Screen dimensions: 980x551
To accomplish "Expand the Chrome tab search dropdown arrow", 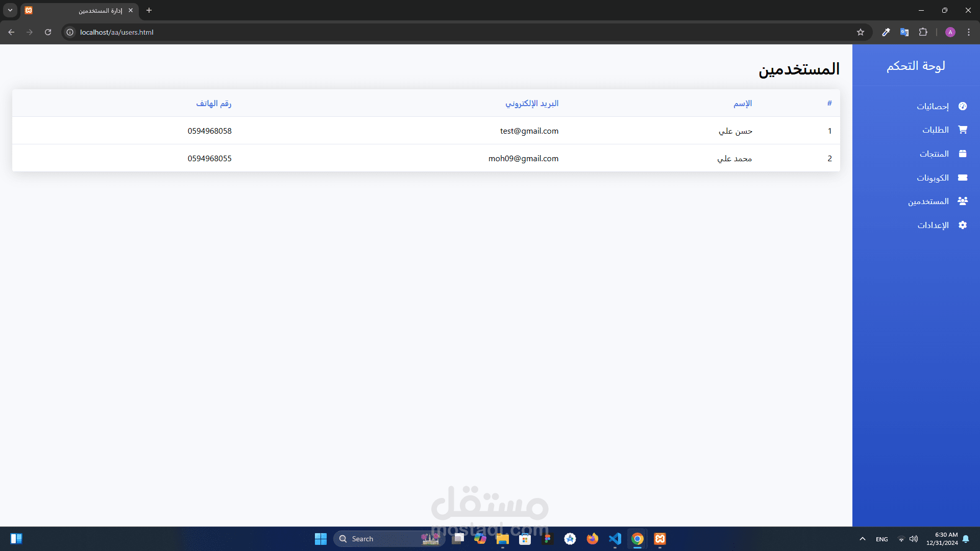I will 10,10.
